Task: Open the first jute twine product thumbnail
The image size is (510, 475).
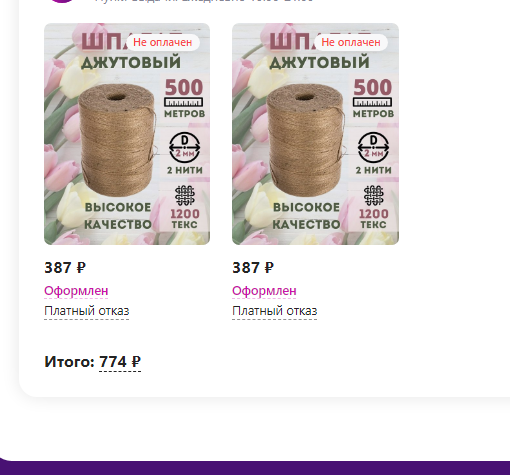Action: 127,134
